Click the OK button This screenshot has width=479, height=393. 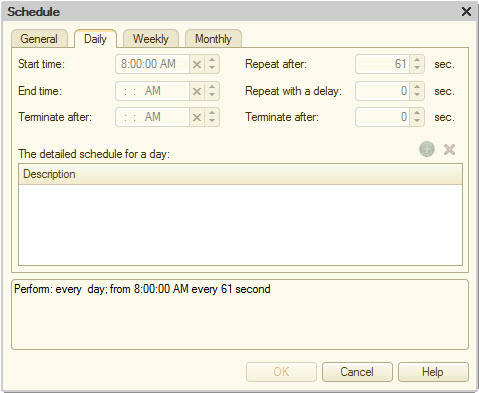point(281,372)
